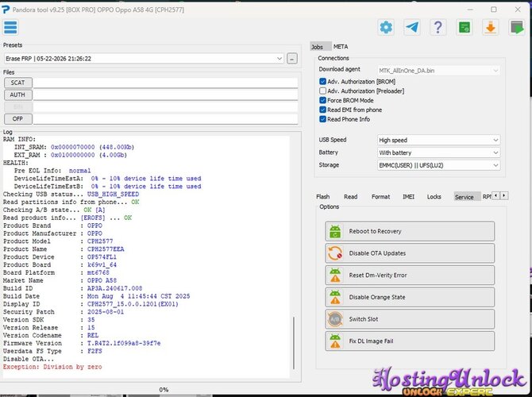Click the Switch Slot A/B icon
Image resolution: width=532 pixels, height=397 pixels.
click(x=335, y=319)
